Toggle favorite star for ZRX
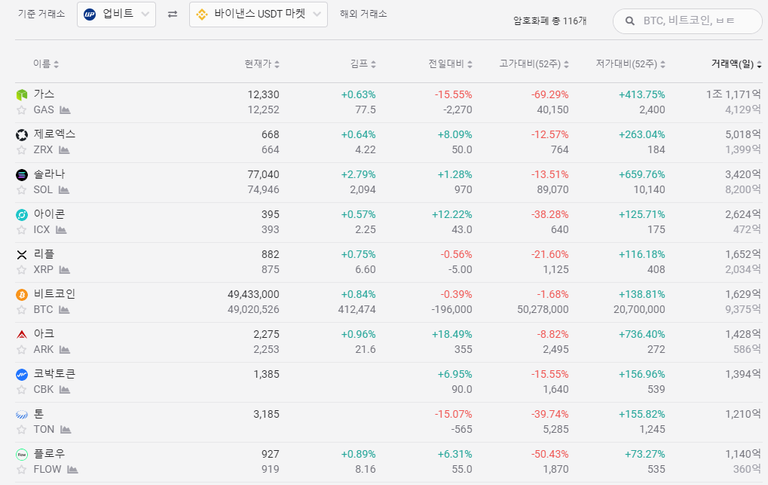This screenshot has height=485, width=768. pos(21,150)
